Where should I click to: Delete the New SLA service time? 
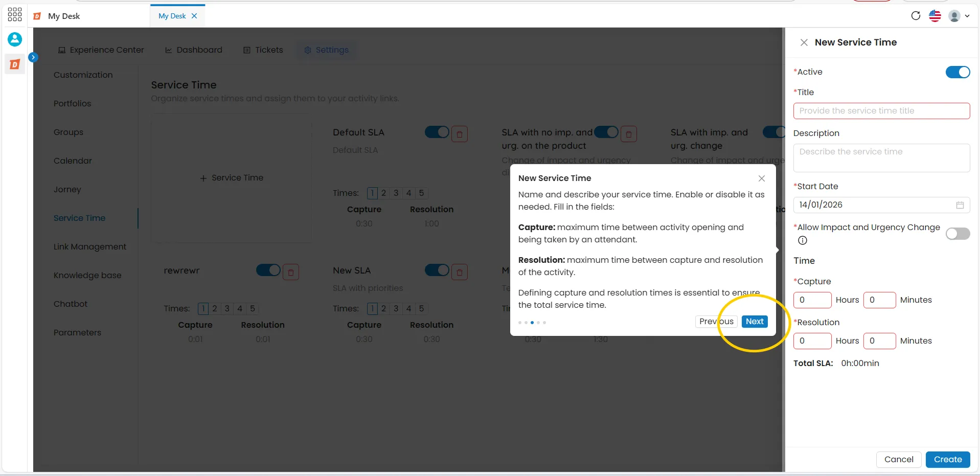coord(460,272)
